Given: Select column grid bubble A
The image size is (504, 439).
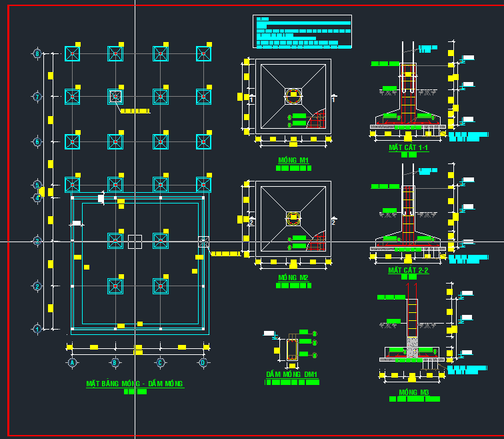Looking at the screenshot, I should [x=72, y=363].
